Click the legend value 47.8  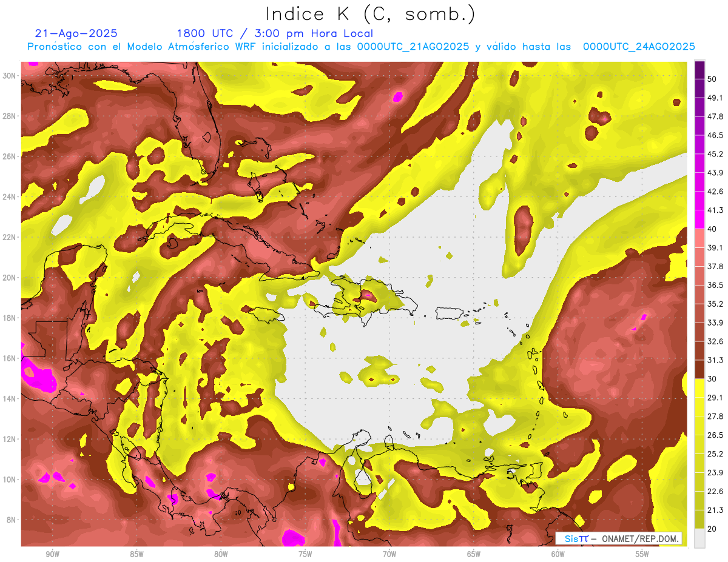click(x=715, y=116)
